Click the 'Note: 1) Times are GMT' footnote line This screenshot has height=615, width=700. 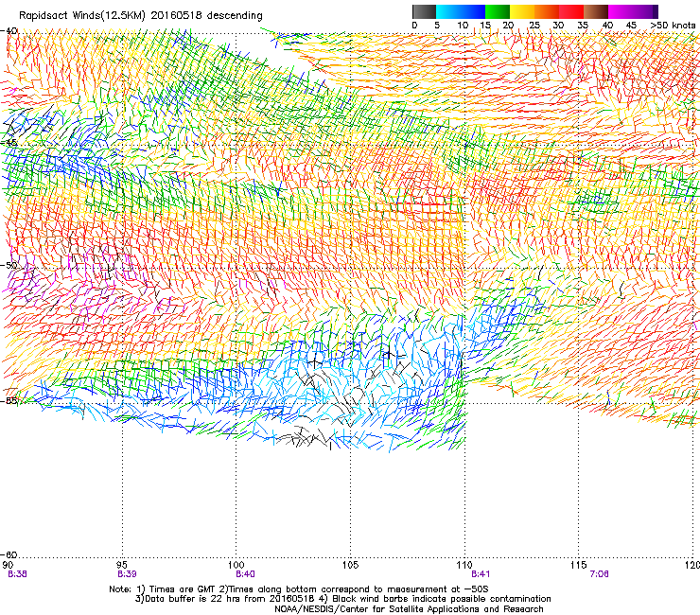[299, 589]
